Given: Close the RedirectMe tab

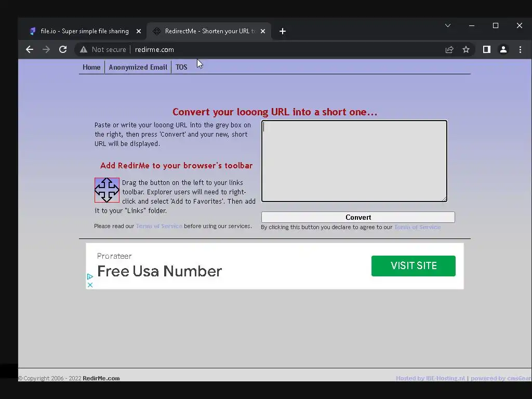Looking at the screenshot, I should pos(262,31).
